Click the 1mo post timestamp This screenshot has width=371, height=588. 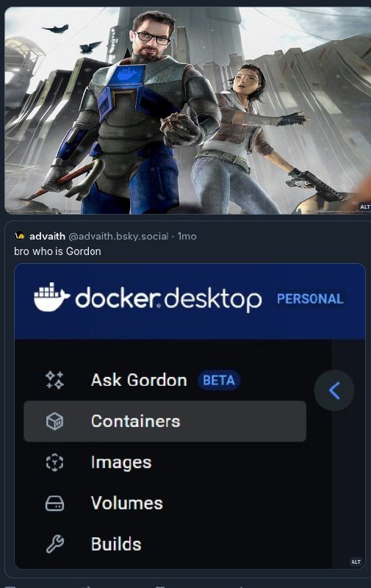tap(187, 236)
